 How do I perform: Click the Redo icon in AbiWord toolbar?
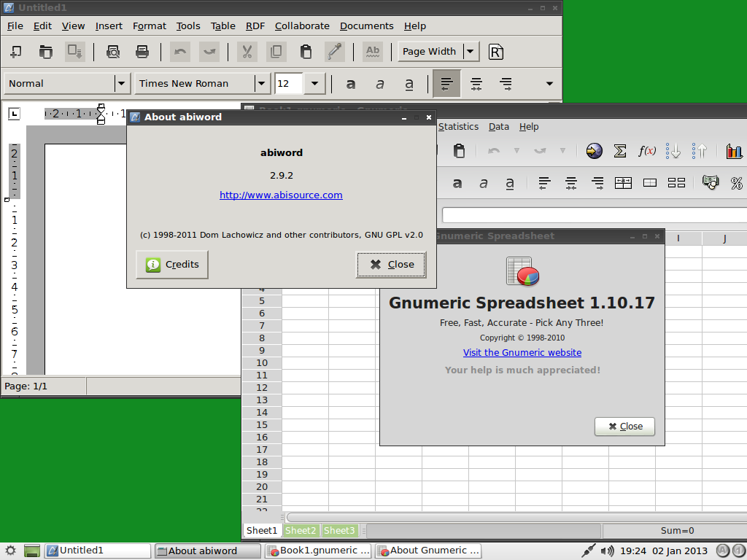coord(209,52)
